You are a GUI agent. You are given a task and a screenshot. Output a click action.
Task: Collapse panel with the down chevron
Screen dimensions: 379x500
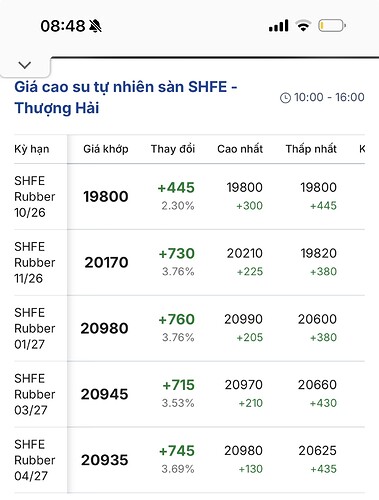coord(25,65)
